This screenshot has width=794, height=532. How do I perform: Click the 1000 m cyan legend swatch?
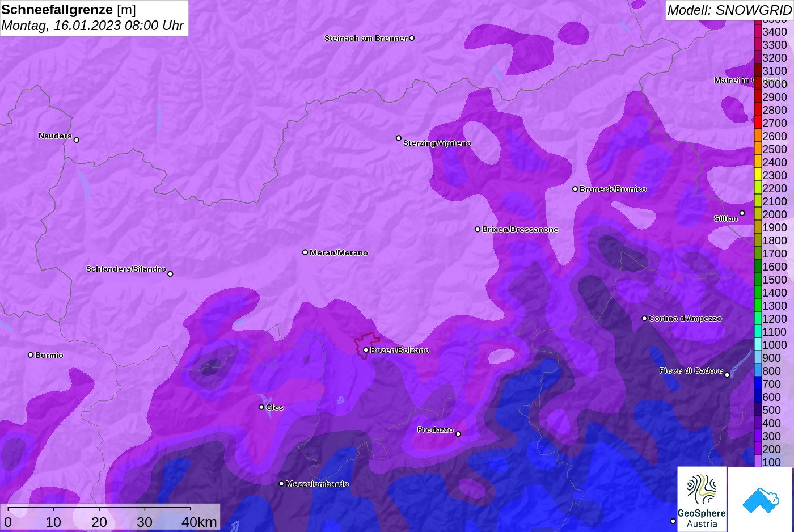pyautogui.click(x=758, y=344)
